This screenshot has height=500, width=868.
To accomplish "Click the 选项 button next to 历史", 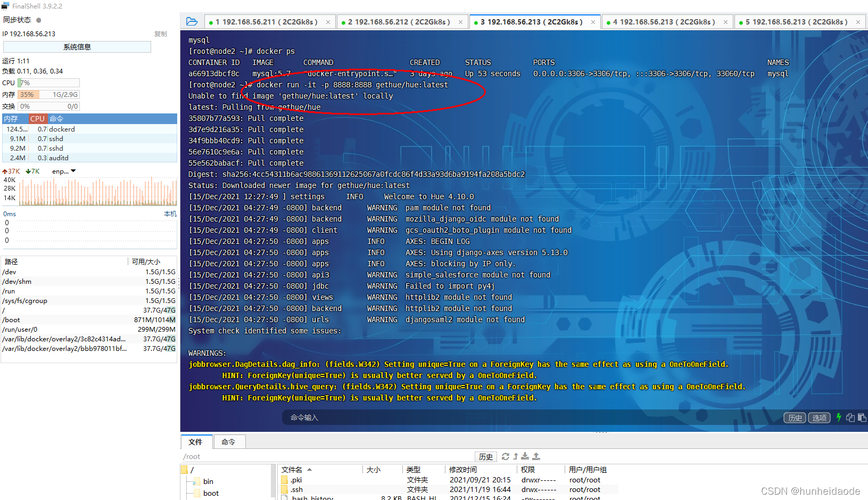I will click(819, 417).
